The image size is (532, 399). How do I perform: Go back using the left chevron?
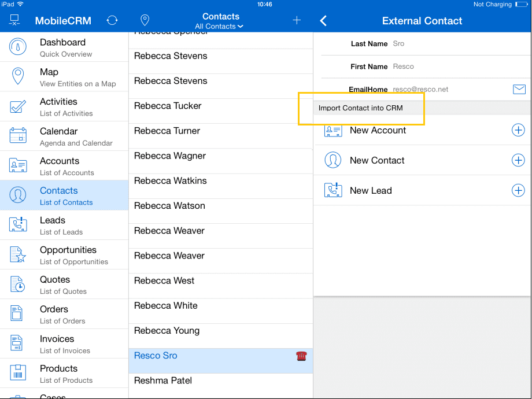click(x=323, y=21)
